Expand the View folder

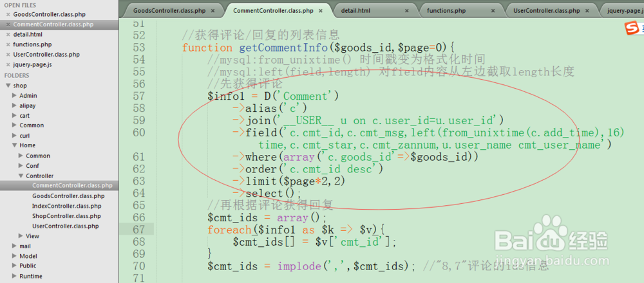[21, 236]
